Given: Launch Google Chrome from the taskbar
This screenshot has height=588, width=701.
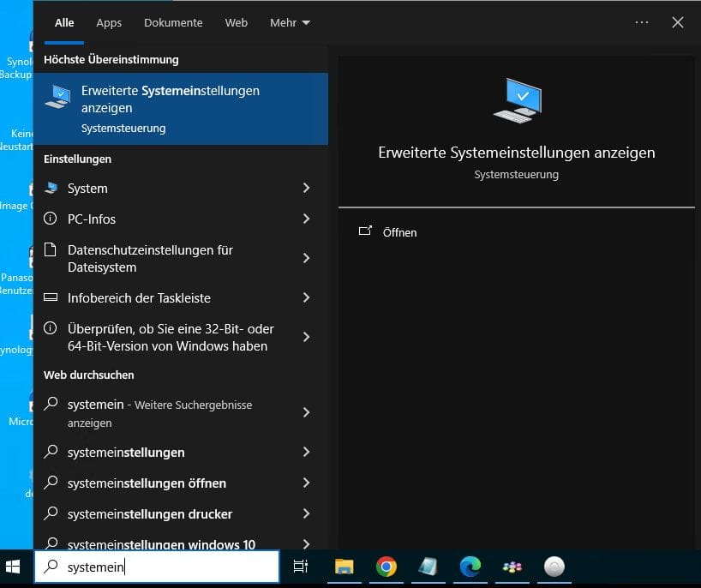Looking at the screenshot, I should tap(386, 567).
